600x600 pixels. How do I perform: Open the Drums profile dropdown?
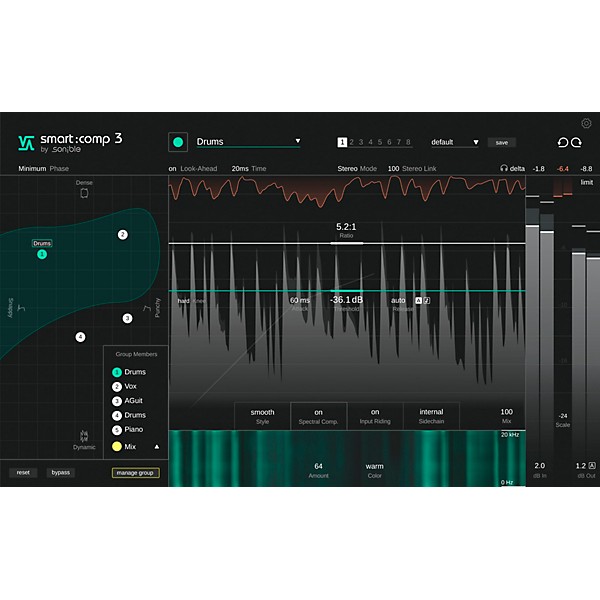[248, 142]
